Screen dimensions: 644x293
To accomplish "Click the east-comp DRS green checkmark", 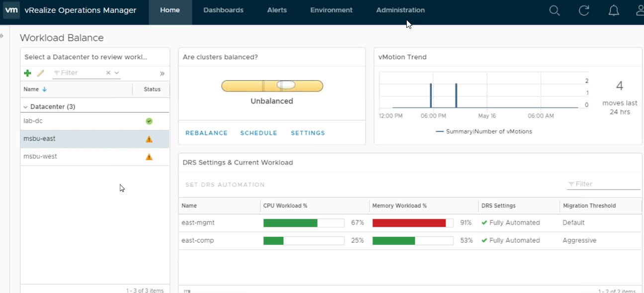I will coord(484,240).
